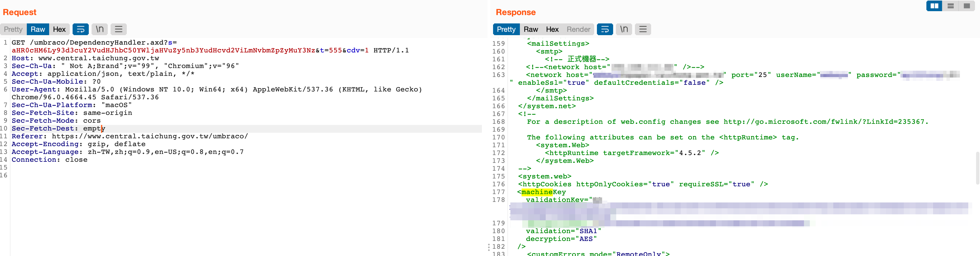Viewport: 980px width, 256px height.
Task: Switch Request view to the Raw tab
Action: [x=38, y=29]
